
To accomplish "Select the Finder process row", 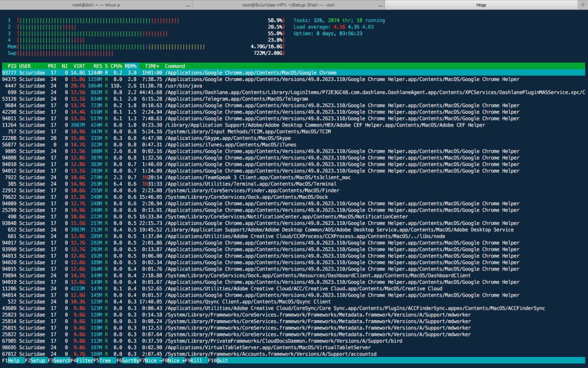I will pyautogui.click(x=294, y=190).
